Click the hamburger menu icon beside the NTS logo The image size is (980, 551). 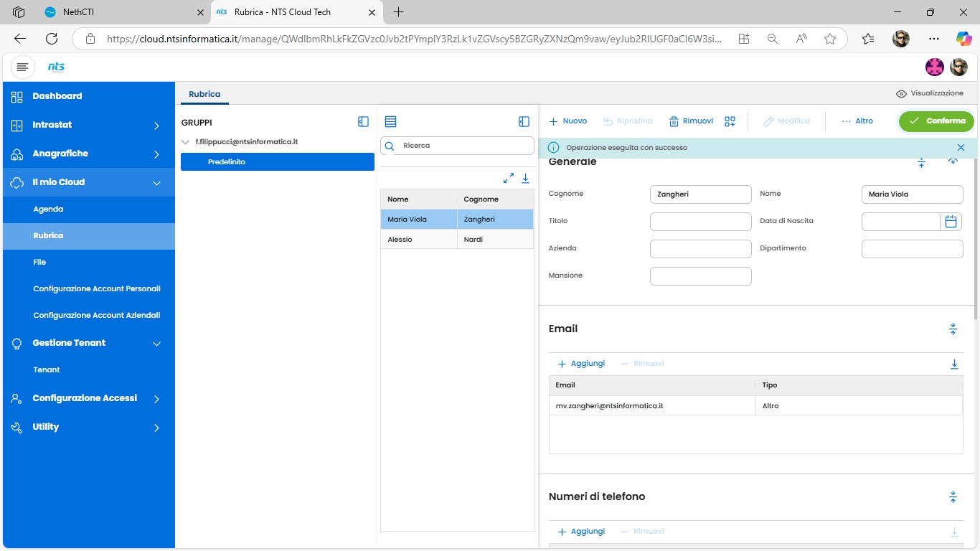point(23,67)
